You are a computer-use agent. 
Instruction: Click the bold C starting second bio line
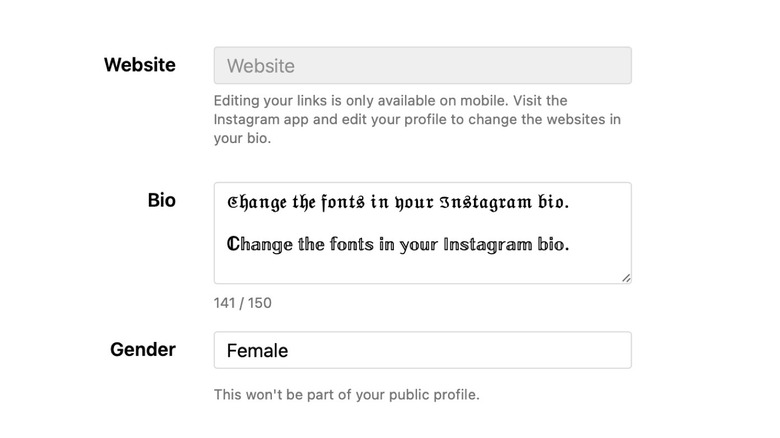click(233, 244)
